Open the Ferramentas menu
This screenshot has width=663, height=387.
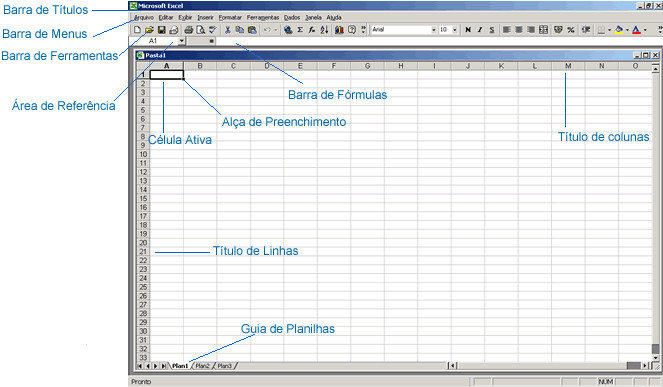[x=263, y=17]
